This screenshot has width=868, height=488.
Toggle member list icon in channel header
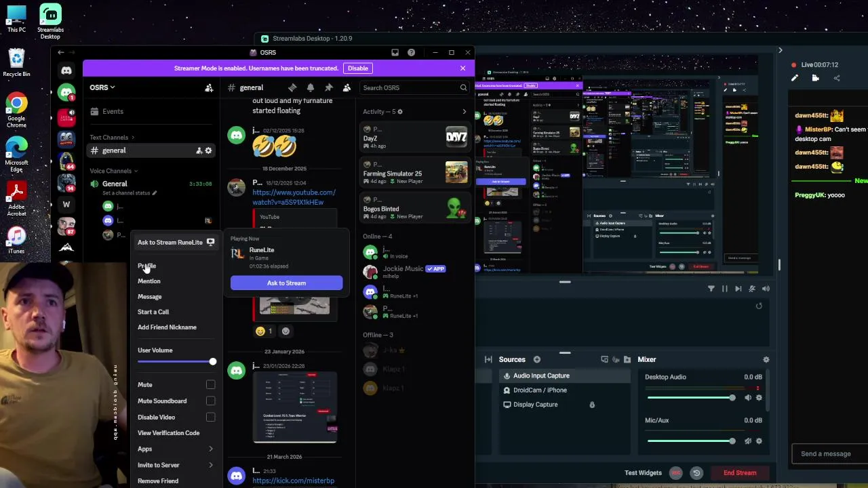pos(347,87)
